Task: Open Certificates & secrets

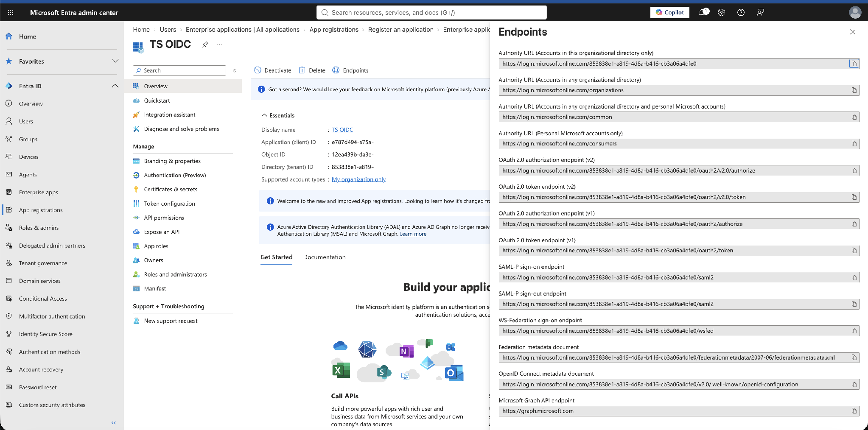Action: point(171,189)
